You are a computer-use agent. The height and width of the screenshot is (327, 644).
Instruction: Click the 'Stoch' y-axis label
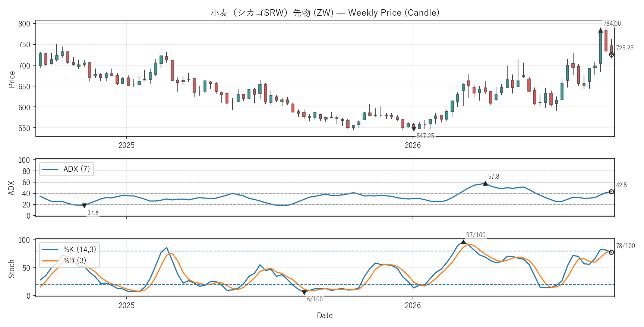[12, 269]
